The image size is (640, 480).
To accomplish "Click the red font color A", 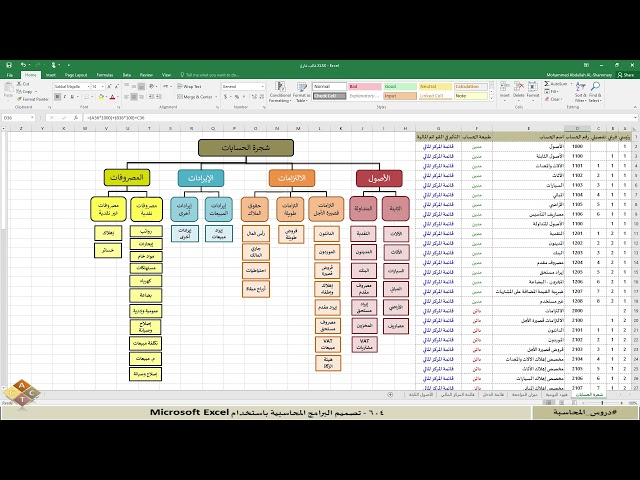I will click(112, 97).
